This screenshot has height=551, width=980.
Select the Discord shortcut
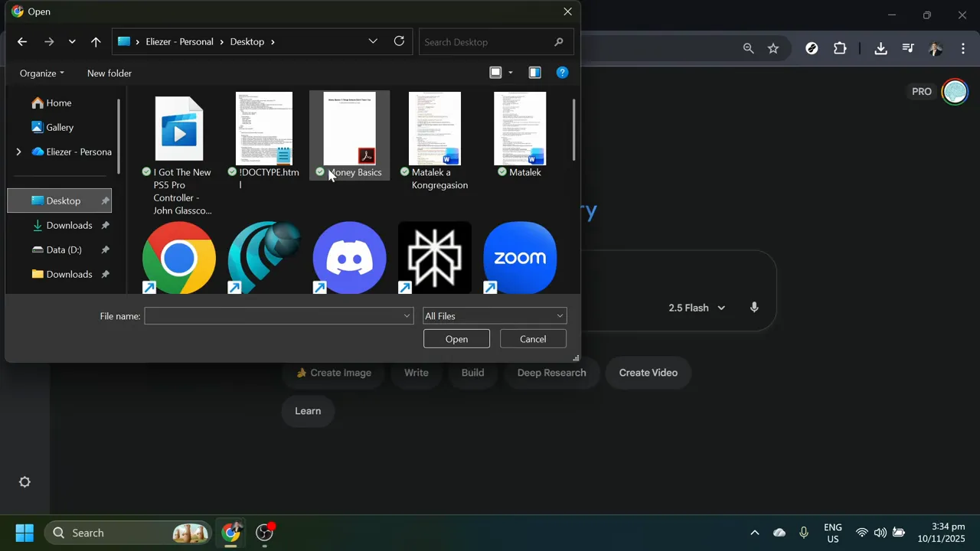(349, 258)
